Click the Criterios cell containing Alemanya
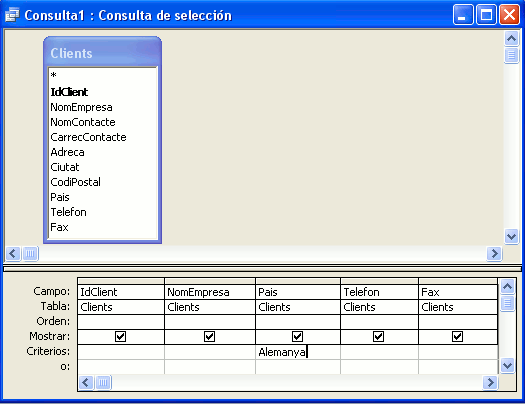Screen dimensions: 525x404 pyautogui.click(x=298, y=352)
